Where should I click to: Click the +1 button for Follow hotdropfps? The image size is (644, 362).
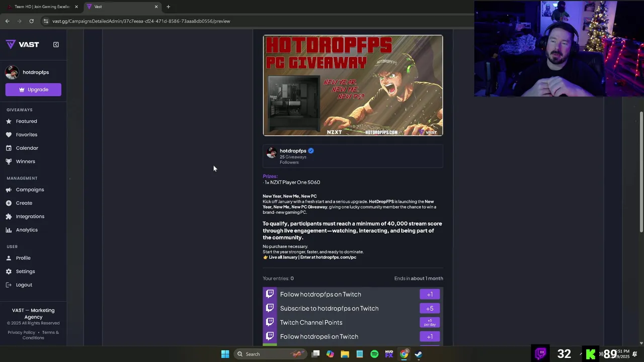430,294
